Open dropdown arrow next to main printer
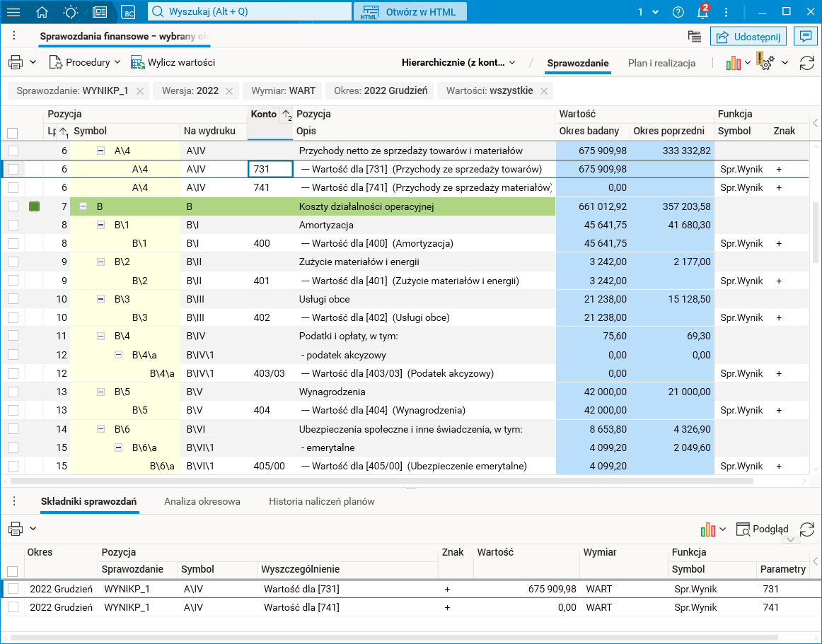Viewport: 822px width, 644px height. (x=33, y=62)
